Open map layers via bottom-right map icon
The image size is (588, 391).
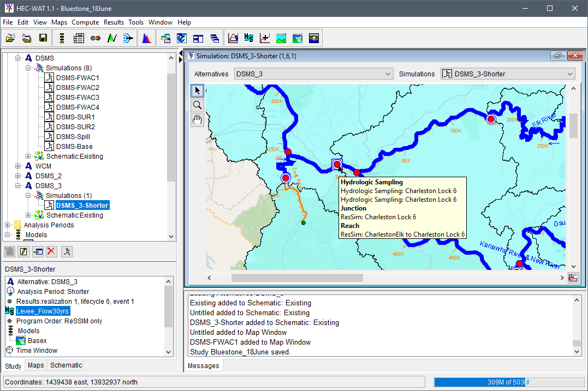pos(573,278)
